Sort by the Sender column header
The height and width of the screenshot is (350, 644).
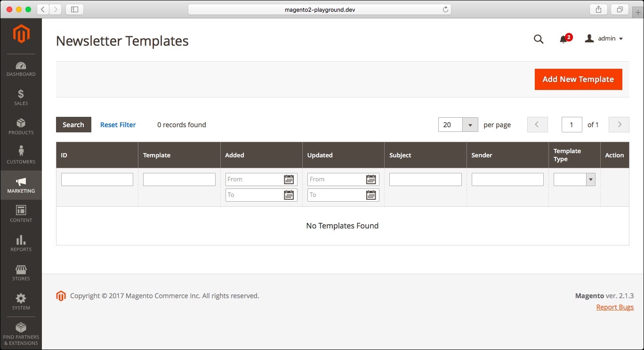tap(507, 155)
